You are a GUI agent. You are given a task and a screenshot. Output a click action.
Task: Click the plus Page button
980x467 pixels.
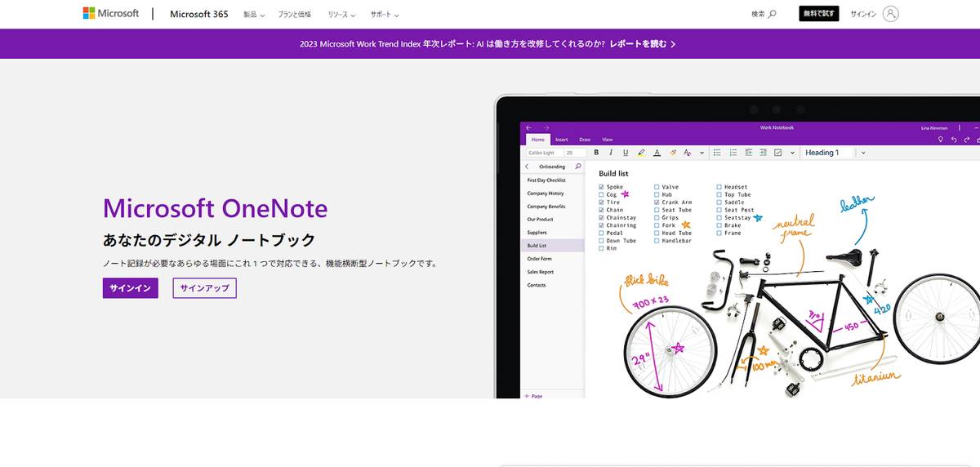click(533, 395)
